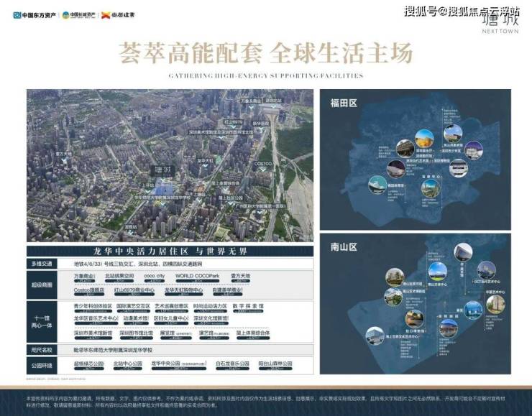The image size is (532, 416).
Task: Click the 深圳文化馆新馆 entry
Action: tap(211, 320)
